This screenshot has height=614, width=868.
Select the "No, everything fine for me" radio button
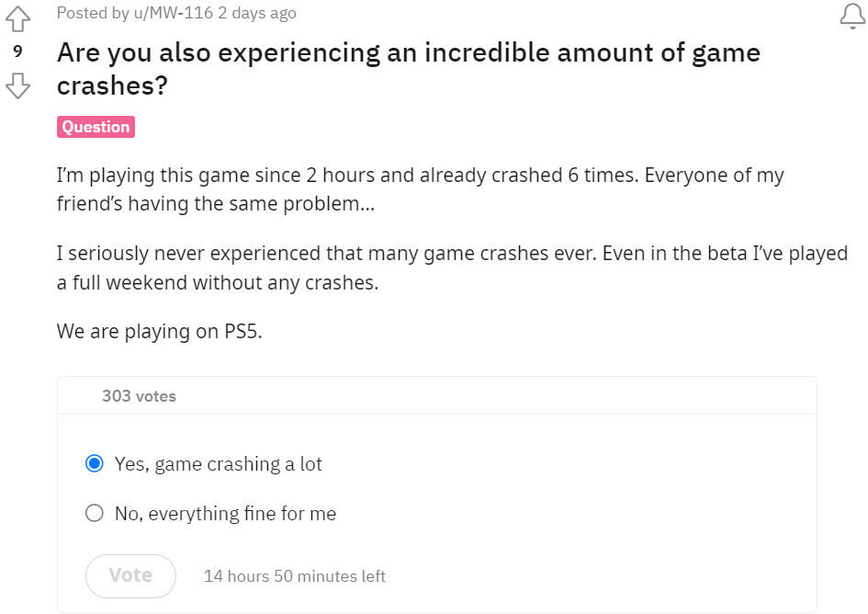point(94,514)
